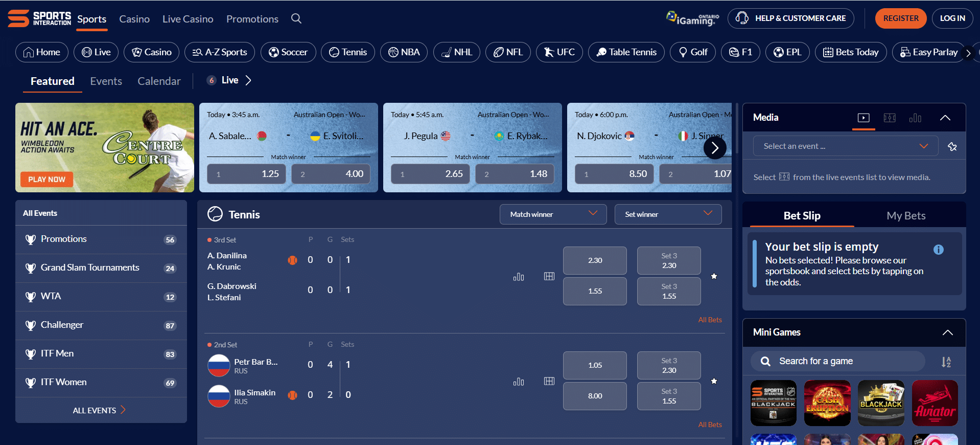Pin the media panel with pin icon
The width and height of the screenshot is (980, 445).
click(x=952, y=146)
